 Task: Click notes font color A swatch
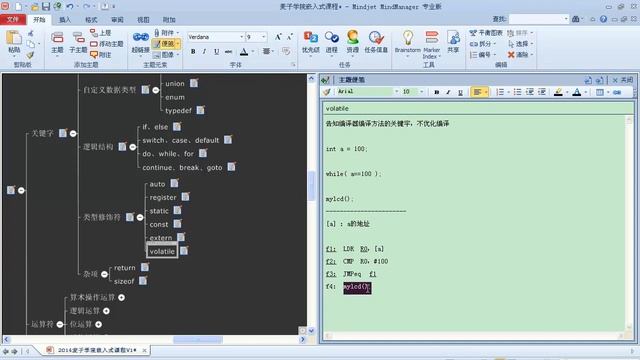tap(577, 92)
